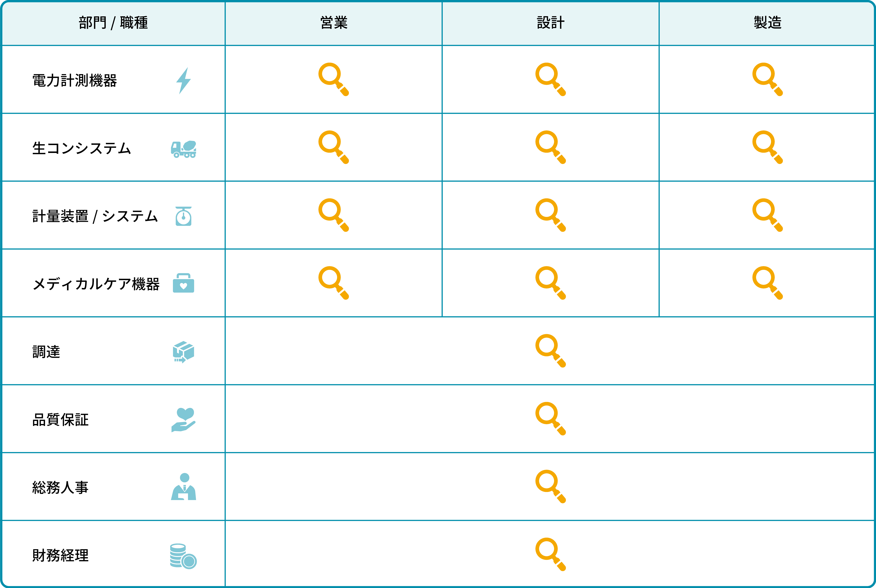Click the medical bag heart icon
876x588 pixels.
coord(183,283)
